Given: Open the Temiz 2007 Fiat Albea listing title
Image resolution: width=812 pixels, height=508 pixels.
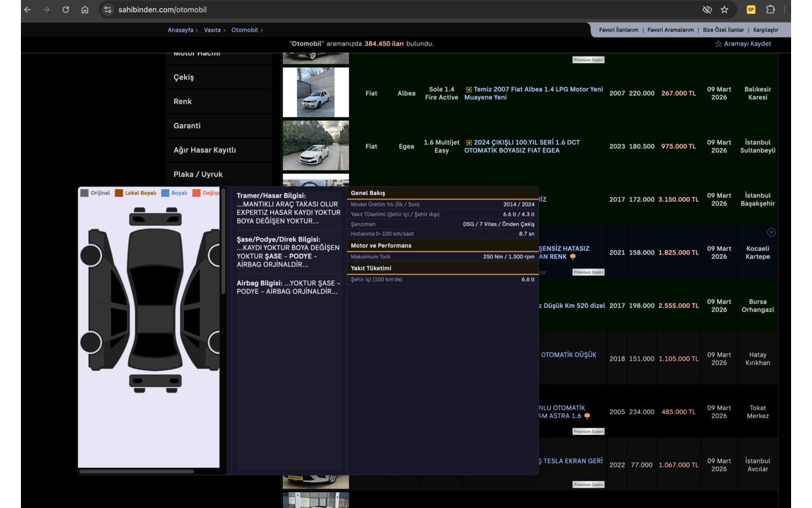Looking at the screenshot, I should coord(534,93).
